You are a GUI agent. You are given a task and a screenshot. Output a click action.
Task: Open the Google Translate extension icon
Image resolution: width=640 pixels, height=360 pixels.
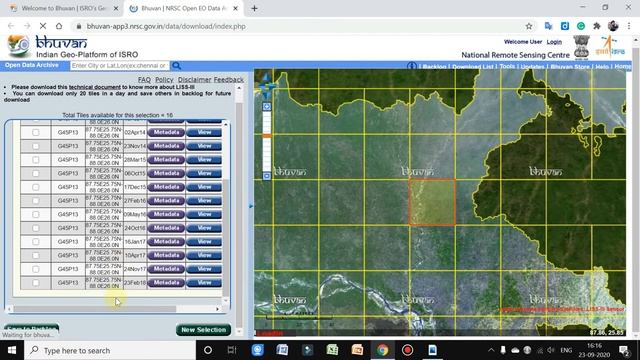[548, 26]
